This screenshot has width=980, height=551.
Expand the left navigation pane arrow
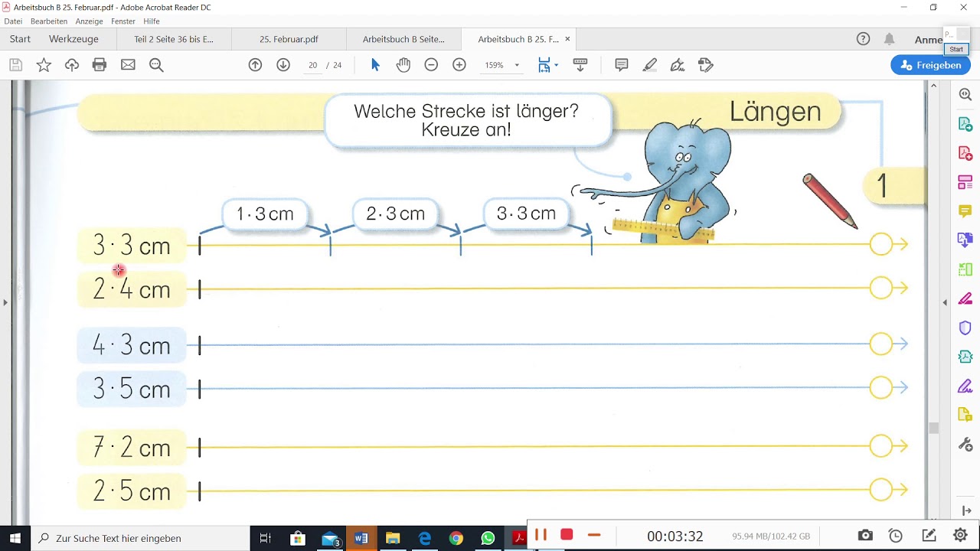5,302
